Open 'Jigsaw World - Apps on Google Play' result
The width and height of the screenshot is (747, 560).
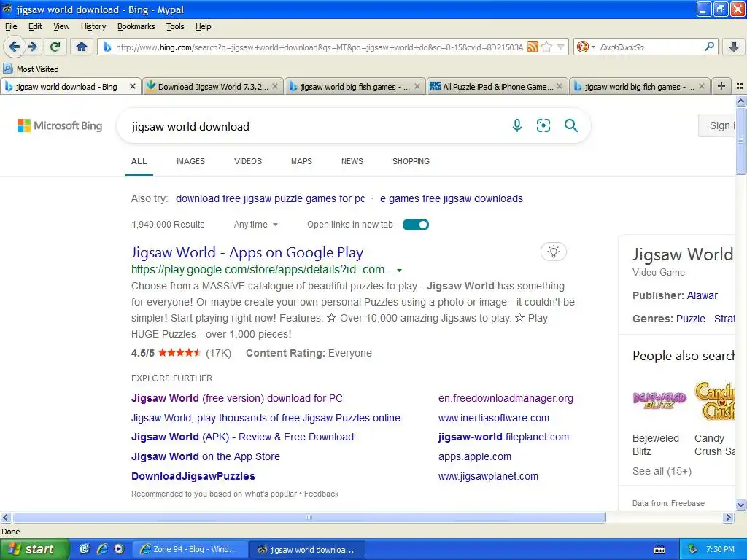pyautogui.click(x=247, y=252)
